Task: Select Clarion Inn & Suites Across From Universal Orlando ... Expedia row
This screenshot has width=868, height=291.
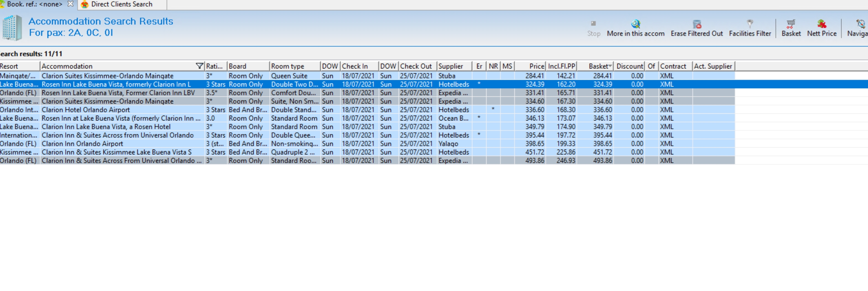Action: tap(367, 160)
